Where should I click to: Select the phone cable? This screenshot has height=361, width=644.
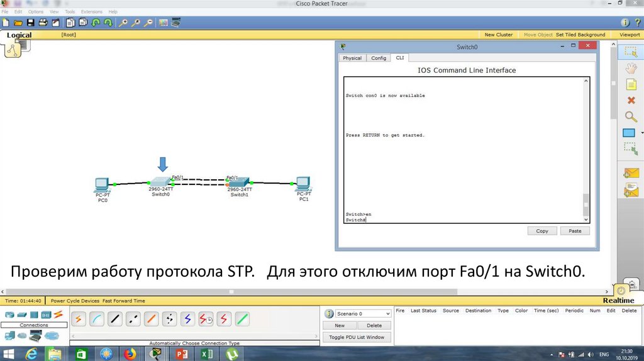click(170, 319)
